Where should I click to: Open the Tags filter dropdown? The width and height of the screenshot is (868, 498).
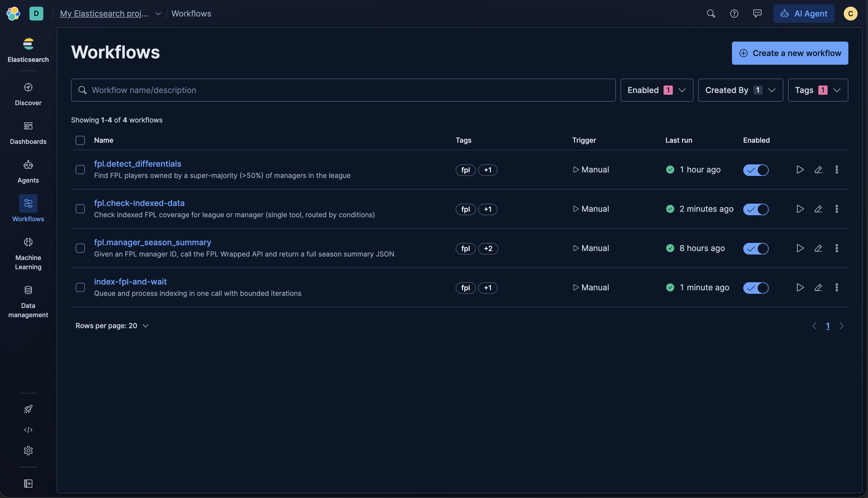click(817, 90)
